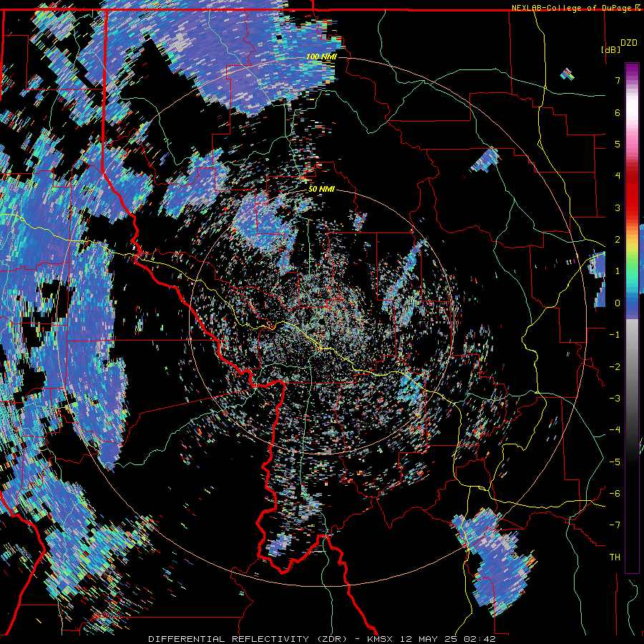Click the ZDR color scale bar
The width and height of the screenshot is (644, 644).
(x=632, y=318)
